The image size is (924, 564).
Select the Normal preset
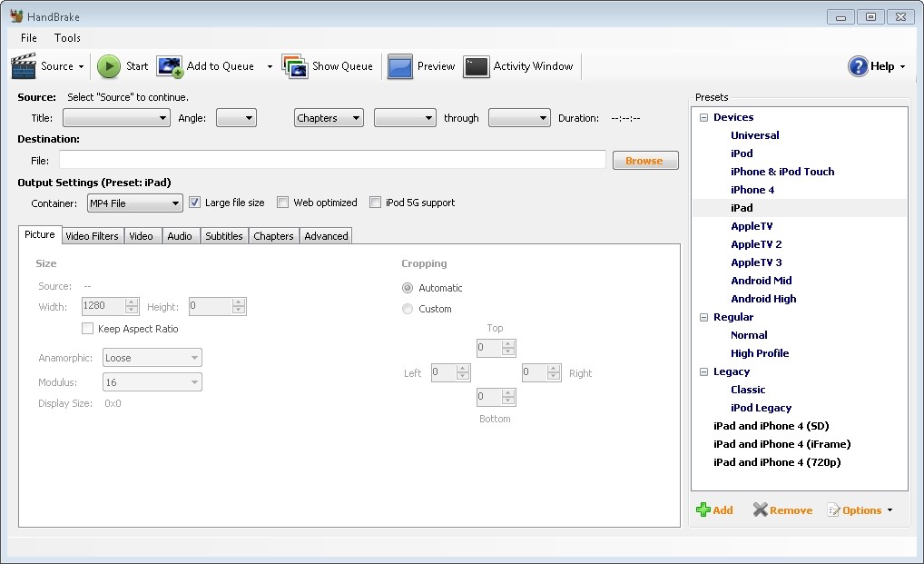pyautogui.click(x=749, y=335)
